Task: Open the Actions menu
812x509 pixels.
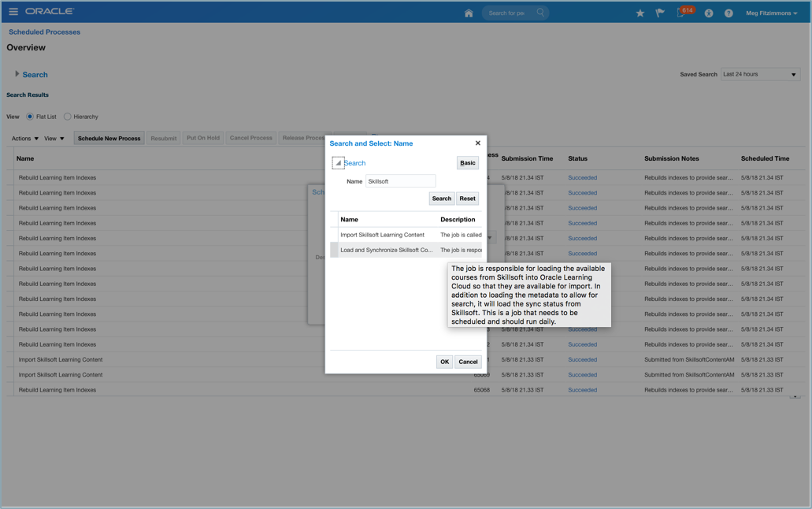Action: [x=25, y=139]
